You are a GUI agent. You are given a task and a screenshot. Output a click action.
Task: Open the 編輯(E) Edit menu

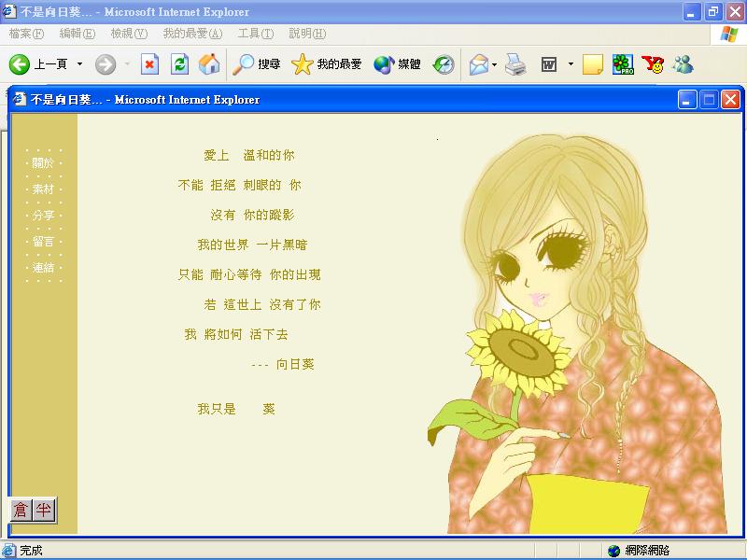[78, 34]
